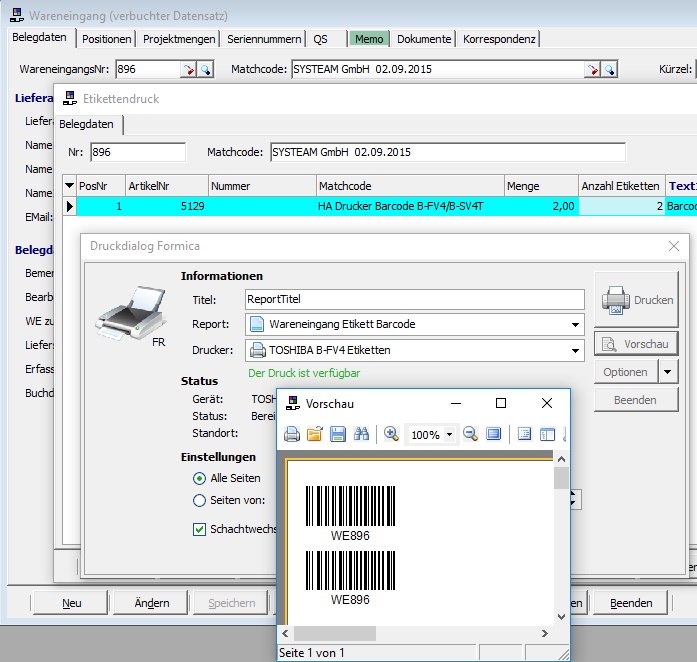Click the Vorschau button in Druckdialog
The width and height of the screenshot is (697, 662).
pos(636,344)
